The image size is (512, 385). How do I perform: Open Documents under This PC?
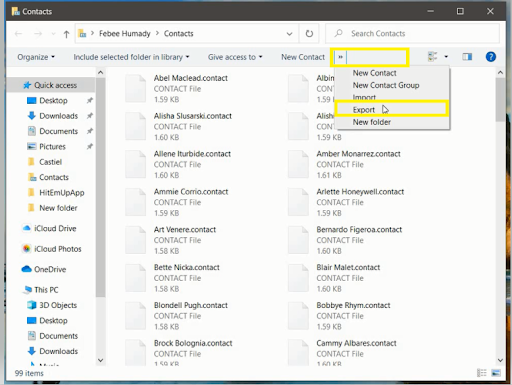click(x=59, y=336)
